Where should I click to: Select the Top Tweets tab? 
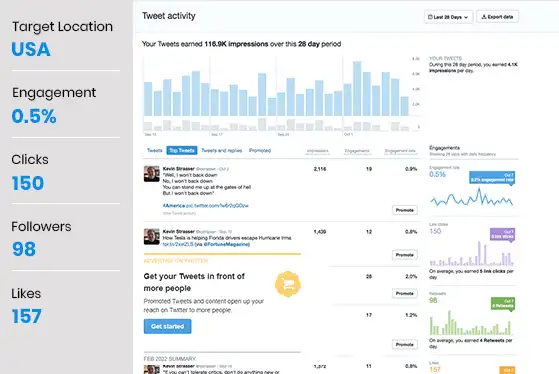click(x=182, y=150)
